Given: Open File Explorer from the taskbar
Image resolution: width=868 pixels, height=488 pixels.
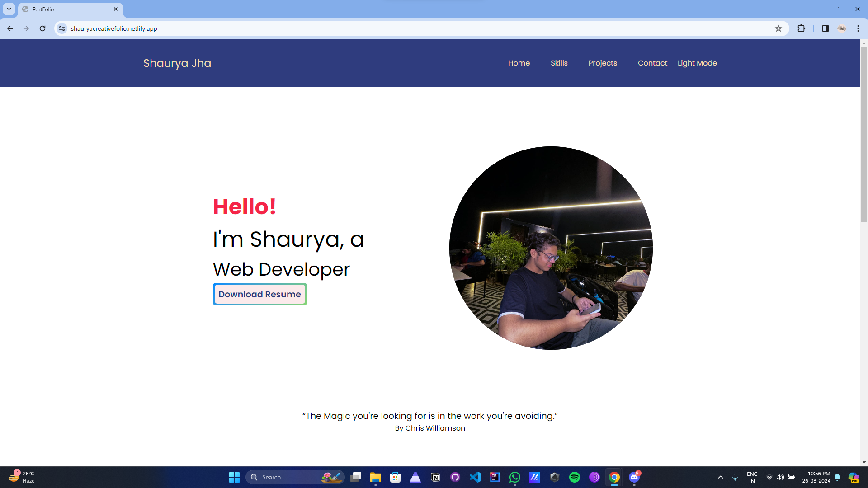Looking at the screenshot, I should tap(375, 477).
